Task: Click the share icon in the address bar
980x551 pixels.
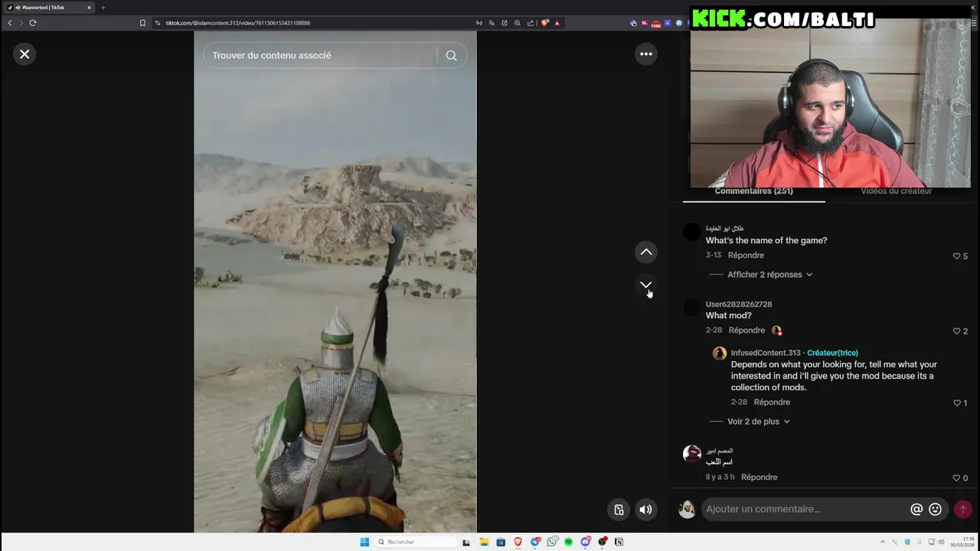Action: click(x=531, y=23)
